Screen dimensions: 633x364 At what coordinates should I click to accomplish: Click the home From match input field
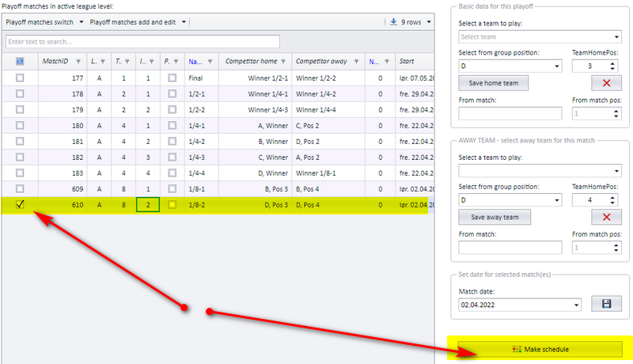pyautogui.click(x=510, y=113)
